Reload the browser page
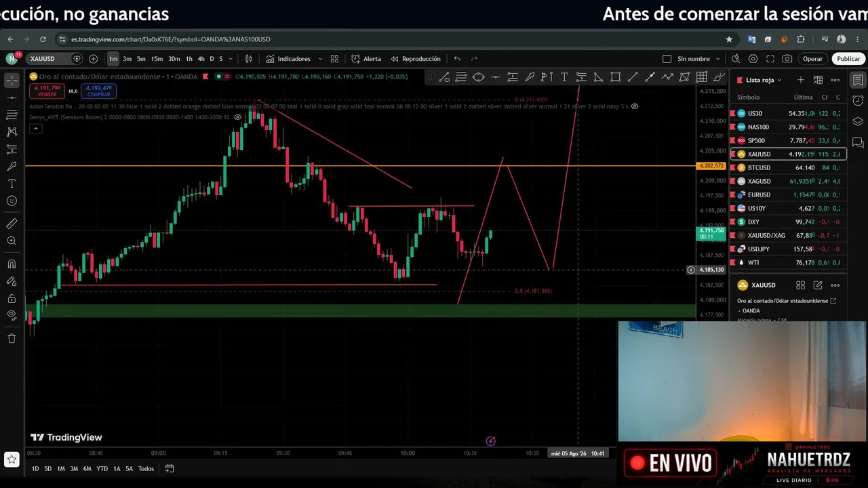 pos(43,39)
